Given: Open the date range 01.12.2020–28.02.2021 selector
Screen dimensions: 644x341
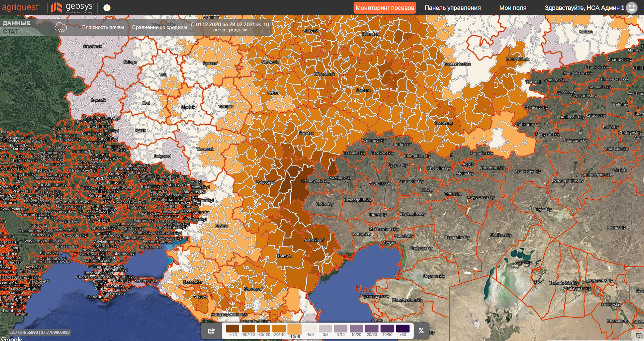Looking at the screenshot, I should [x=230, y=27].
